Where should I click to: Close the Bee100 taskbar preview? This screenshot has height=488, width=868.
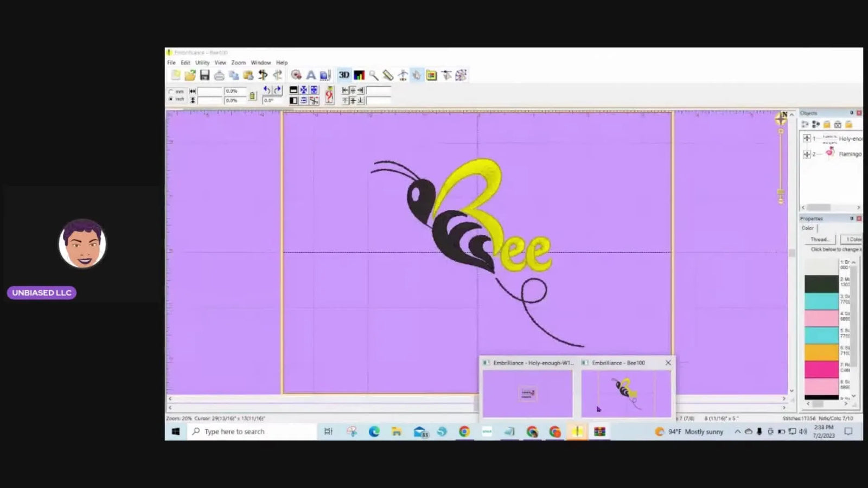[668, 363]
